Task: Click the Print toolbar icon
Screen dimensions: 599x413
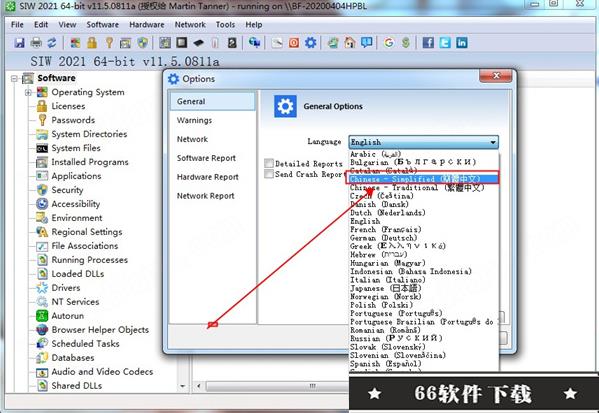Action: point(36,42)
